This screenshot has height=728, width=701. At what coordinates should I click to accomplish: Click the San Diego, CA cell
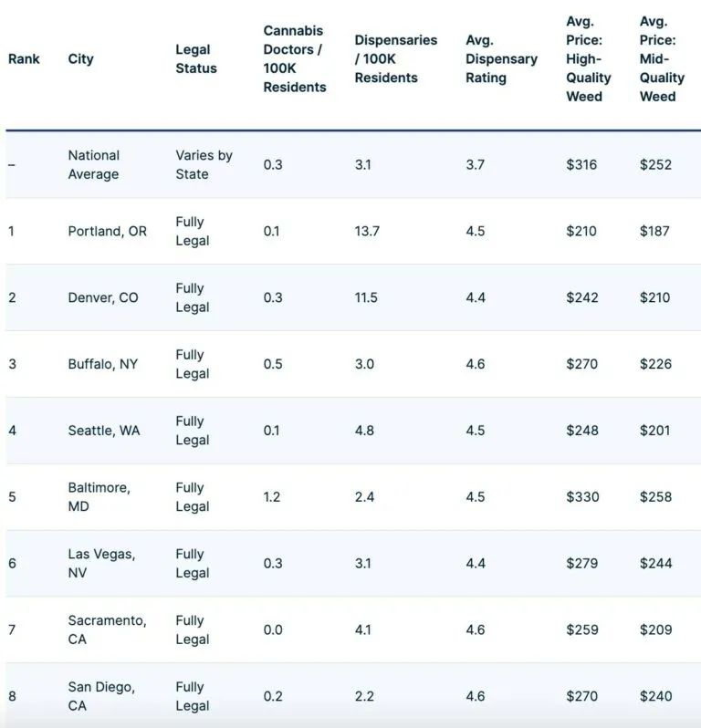pos(101,696)
